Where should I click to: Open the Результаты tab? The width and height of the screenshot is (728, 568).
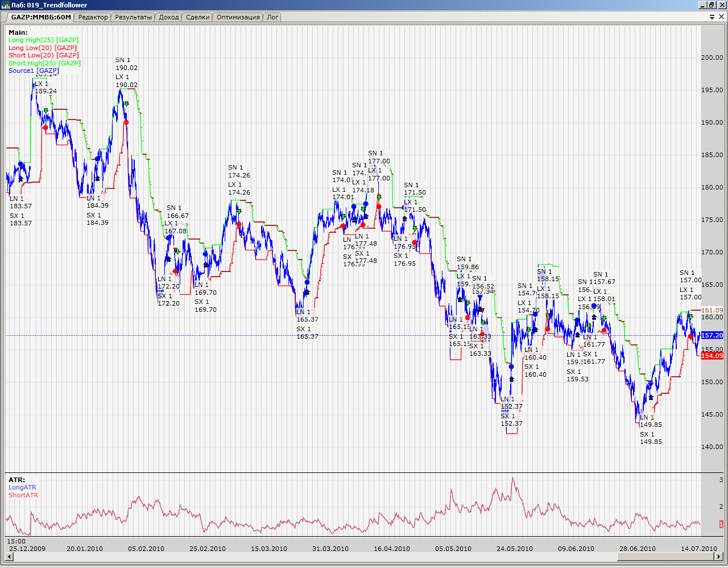tap(134, 17)
